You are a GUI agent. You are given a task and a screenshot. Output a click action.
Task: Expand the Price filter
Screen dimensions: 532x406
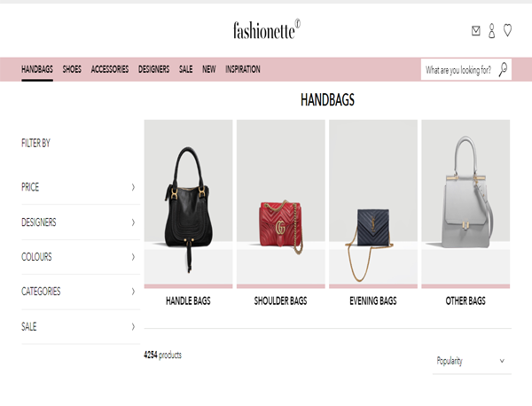(81, 187)
